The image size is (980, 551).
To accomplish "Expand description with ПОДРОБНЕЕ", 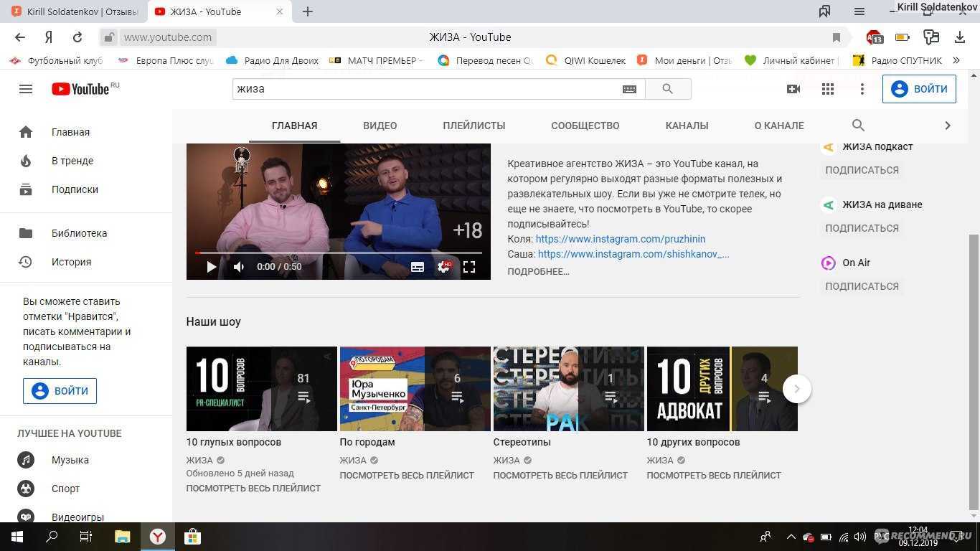I will pyautogui.click(x=538, y=271).
